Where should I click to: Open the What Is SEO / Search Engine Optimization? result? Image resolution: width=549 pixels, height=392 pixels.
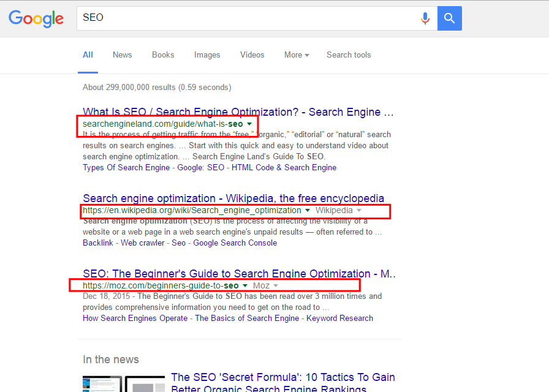coord(238,112)
